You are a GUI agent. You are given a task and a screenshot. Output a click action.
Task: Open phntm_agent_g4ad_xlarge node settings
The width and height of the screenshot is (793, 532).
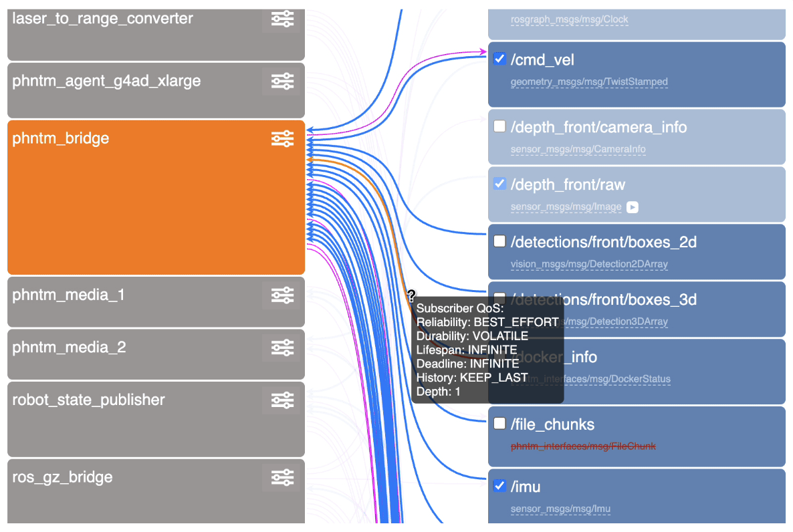(x=281, y=80)
